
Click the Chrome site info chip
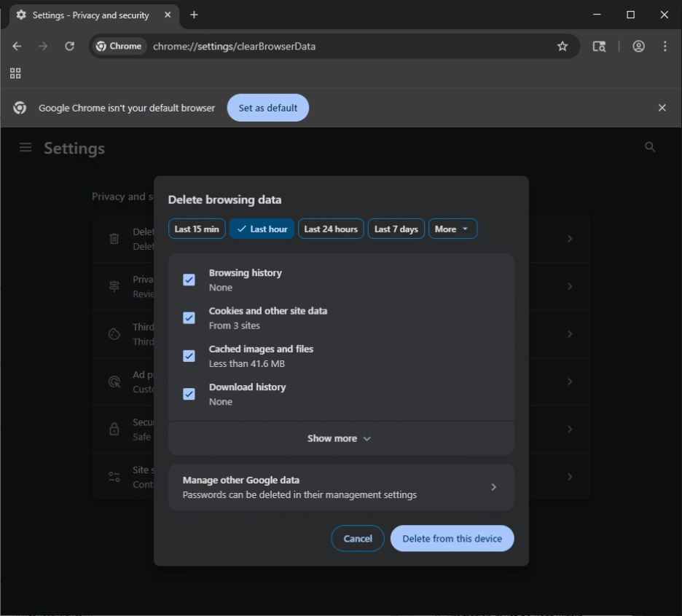(x=119, y=46)
